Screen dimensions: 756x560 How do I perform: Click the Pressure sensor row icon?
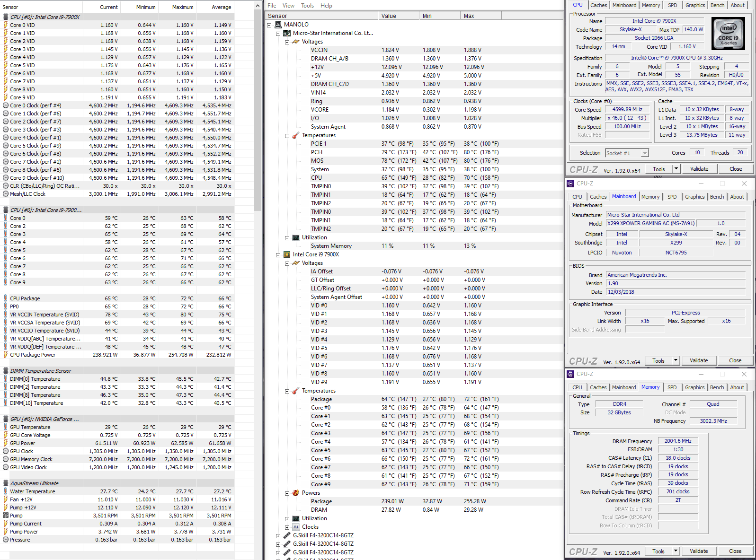[x=6, y=540]
